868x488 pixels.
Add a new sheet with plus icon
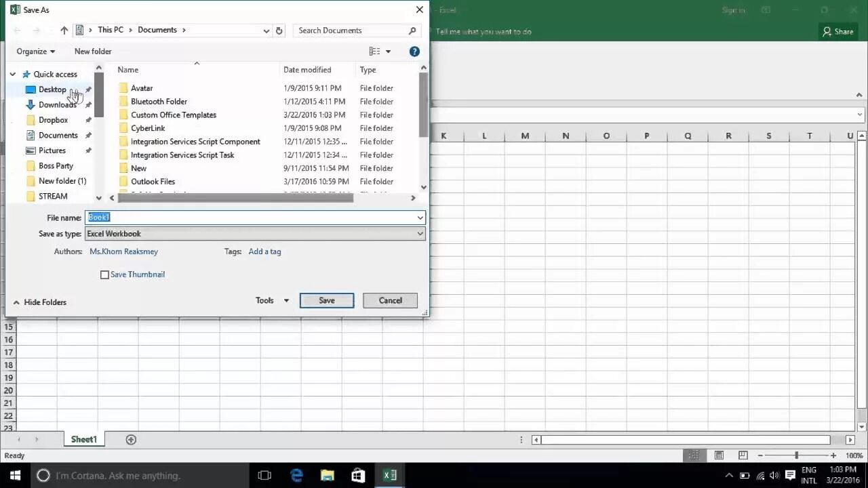pyautogui.click(x=131, y=440)
